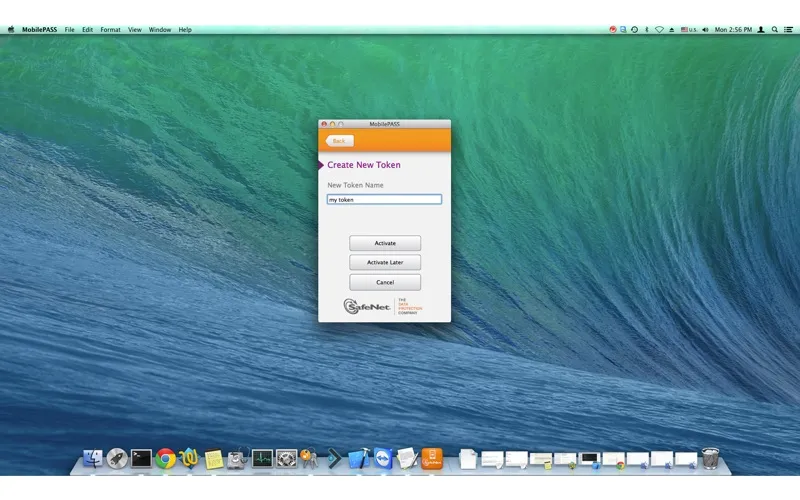Open Finder from the dock
This screenshot has height=500, width=800.
coord(93,459)
